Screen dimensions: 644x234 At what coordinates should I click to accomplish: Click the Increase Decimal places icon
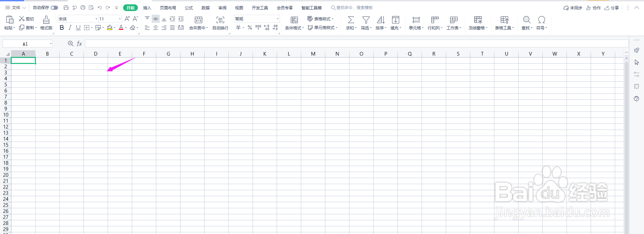pos(267,28)
